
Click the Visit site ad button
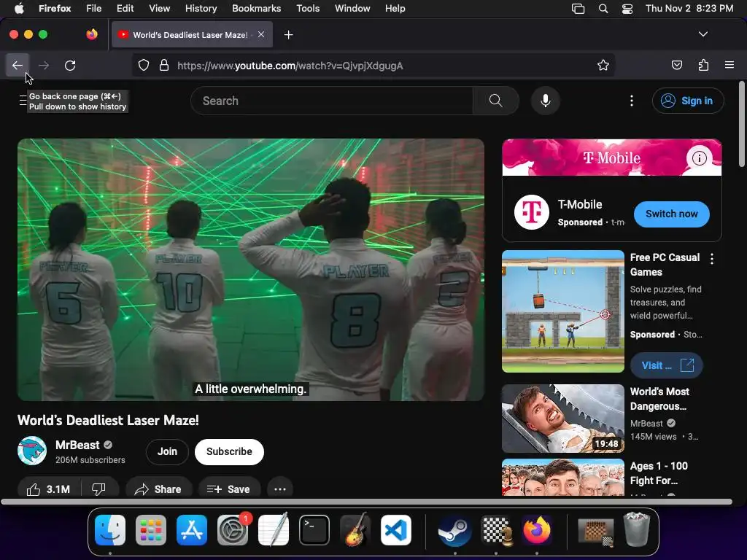[x=667, y=365]
